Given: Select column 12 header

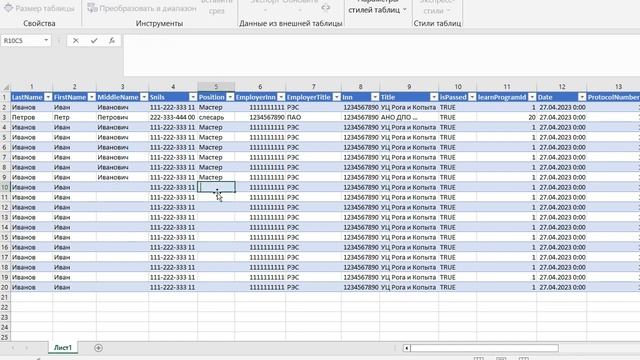Looking at the screenshot, I should 562,87.
